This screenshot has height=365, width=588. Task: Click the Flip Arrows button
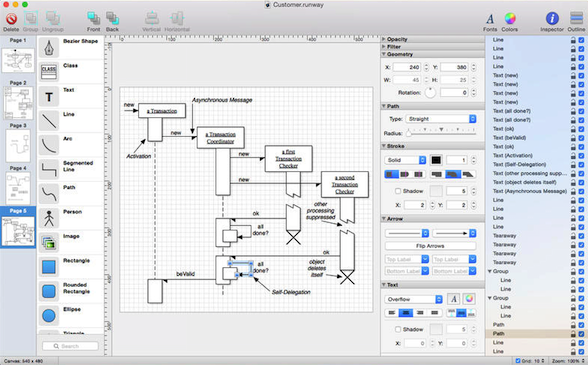(x=430, y=246)
